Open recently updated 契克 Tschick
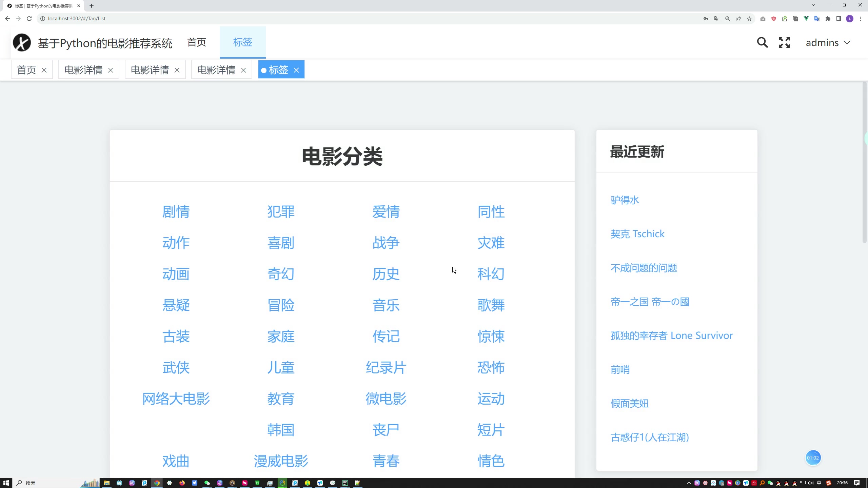The width and height of the screenshot is (868, 488). [x=637, y=234]
